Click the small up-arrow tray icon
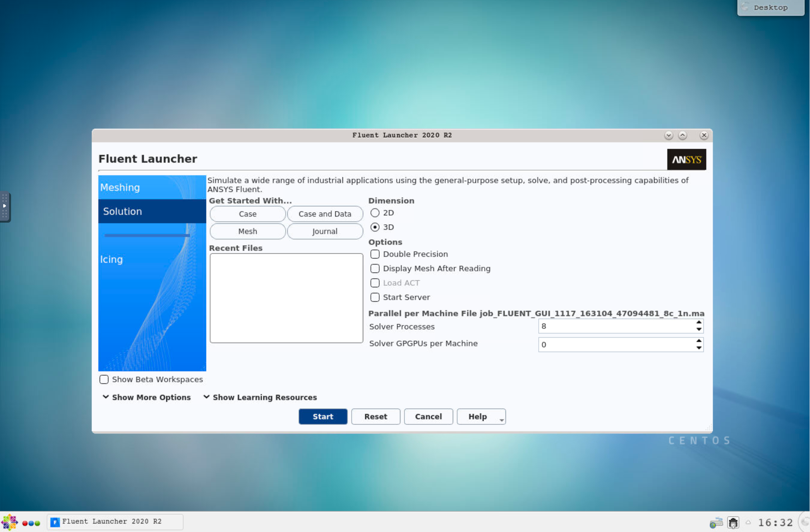The width and height of the screenshot is (810, 532). (748, 522)
